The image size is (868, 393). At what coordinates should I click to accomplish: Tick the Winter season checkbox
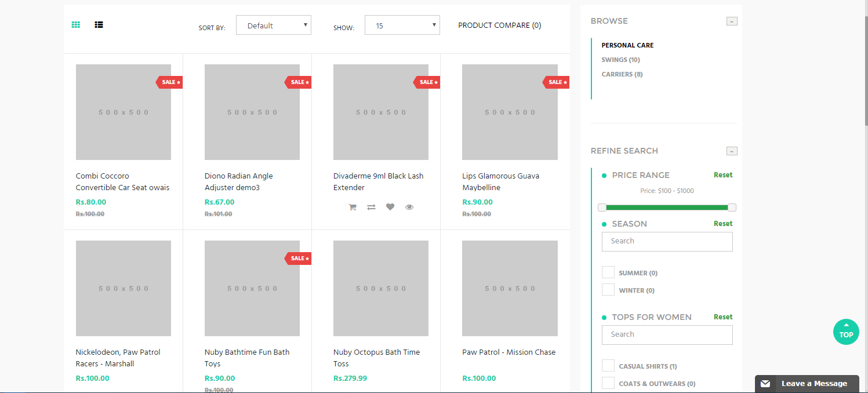(x=608, y=290)
